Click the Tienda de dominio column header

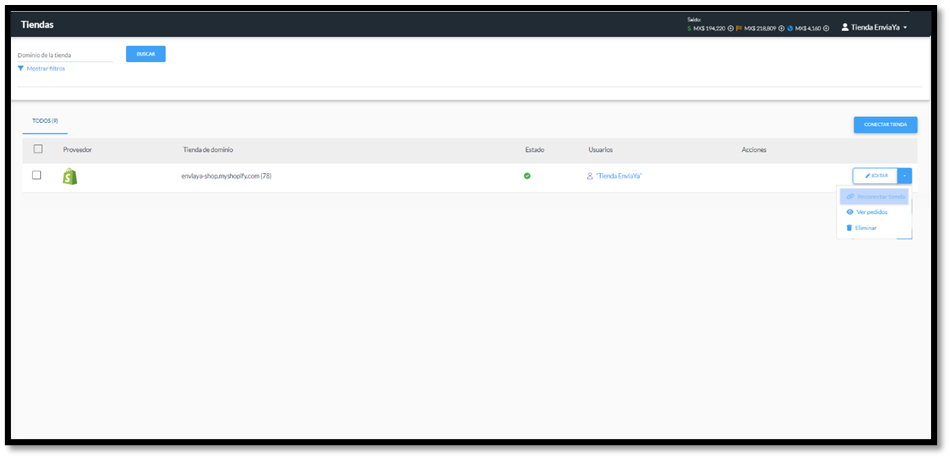click(x=208, y=150)
